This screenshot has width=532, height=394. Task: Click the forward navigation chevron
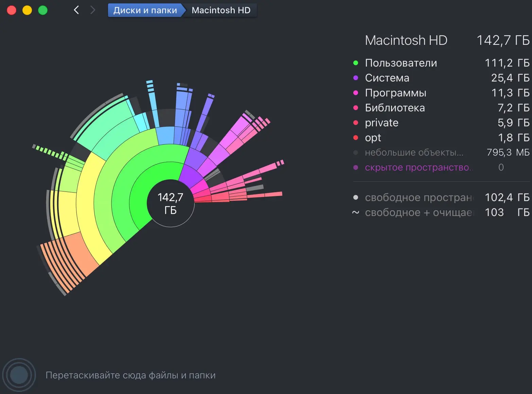92,10
